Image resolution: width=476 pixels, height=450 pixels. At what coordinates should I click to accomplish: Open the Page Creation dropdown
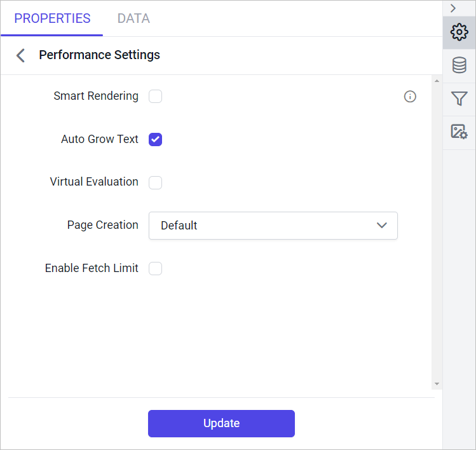273,226
